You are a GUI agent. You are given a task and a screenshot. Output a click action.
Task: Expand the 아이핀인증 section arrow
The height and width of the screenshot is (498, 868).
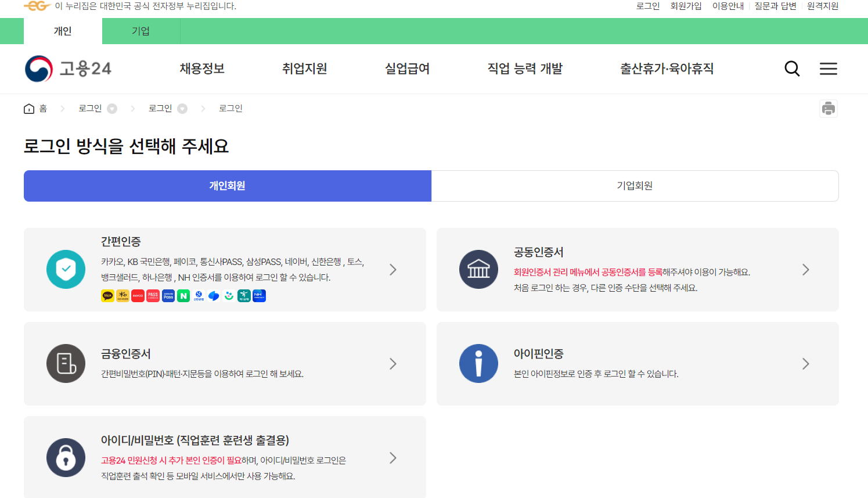pos(806,364)
